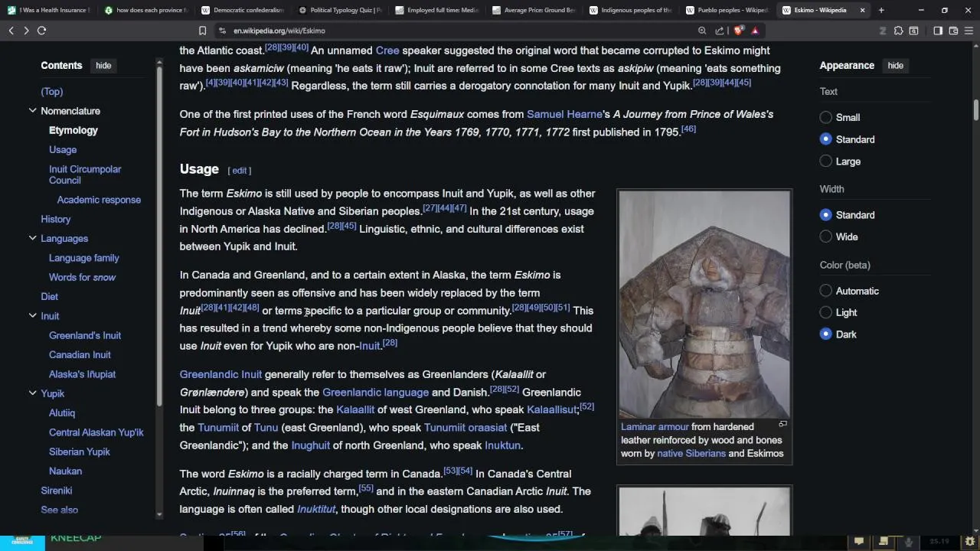The width and height of the screenshot is (980, 551).
Task: Switch to the Average Price: Ground Beef tab
Action: [533, 10]
